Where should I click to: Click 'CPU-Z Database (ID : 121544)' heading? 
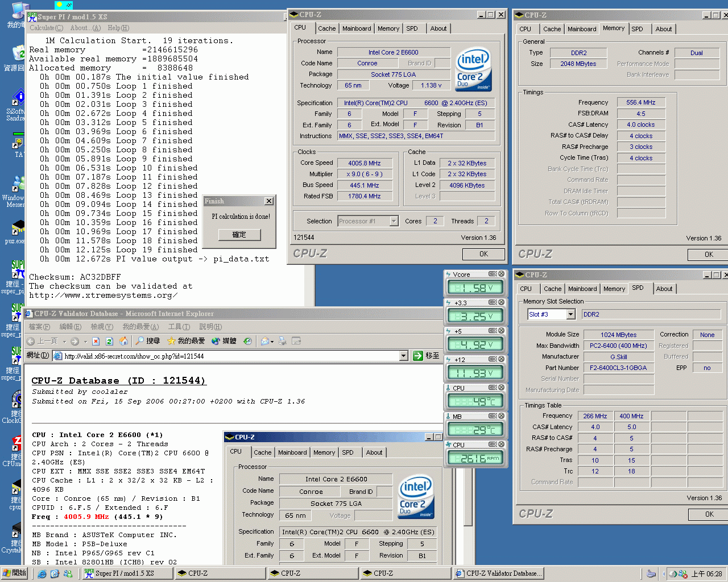(x=119, y=381)
